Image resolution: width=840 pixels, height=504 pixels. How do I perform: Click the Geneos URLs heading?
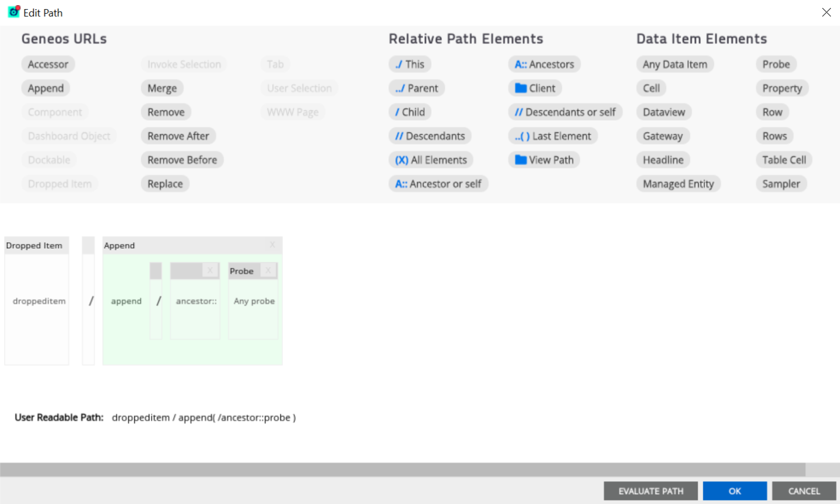point(64,39)
